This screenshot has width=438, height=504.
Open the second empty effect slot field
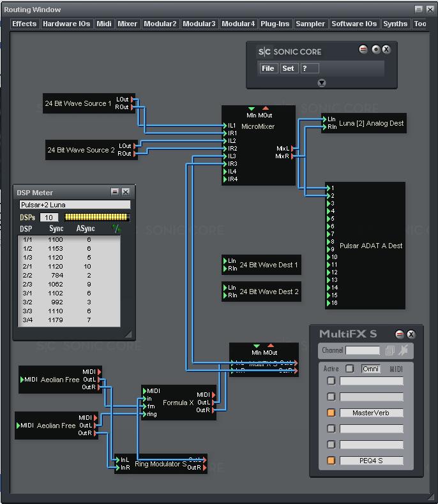372,397
